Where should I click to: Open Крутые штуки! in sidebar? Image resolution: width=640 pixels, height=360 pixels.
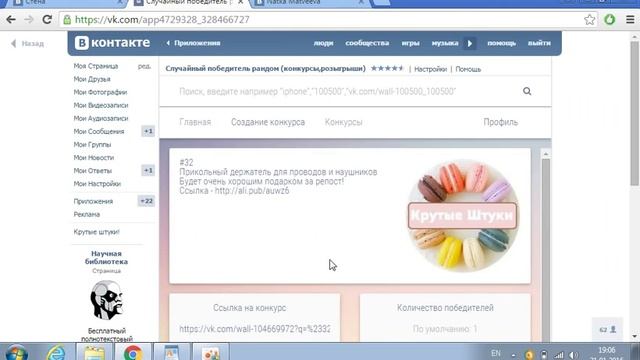click(x=96, y=232)
